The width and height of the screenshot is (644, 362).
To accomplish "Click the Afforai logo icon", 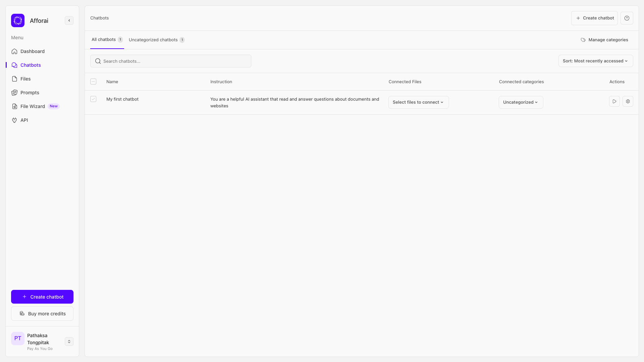I will [x=18, y=20].
